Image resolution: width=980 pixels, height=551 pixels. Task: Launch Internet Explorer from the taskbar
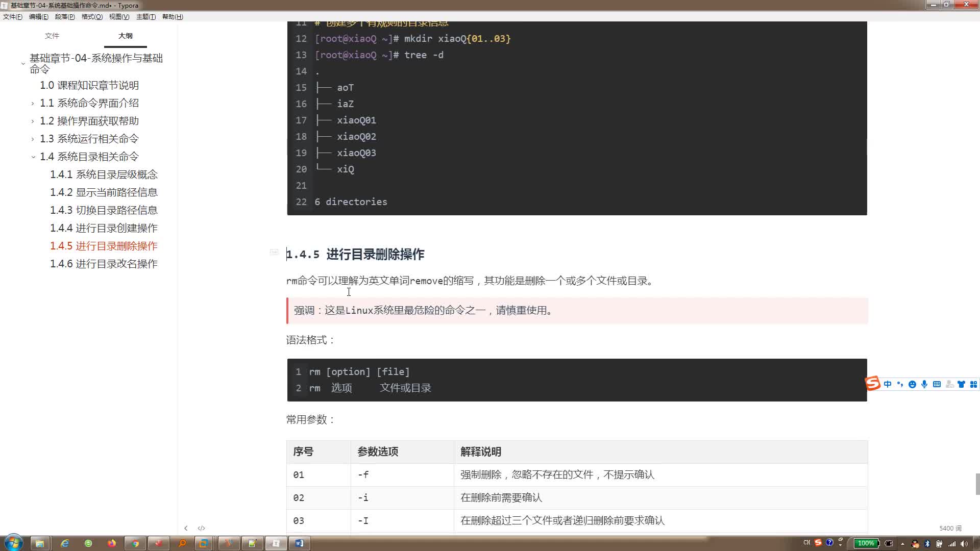click(65, 543)
